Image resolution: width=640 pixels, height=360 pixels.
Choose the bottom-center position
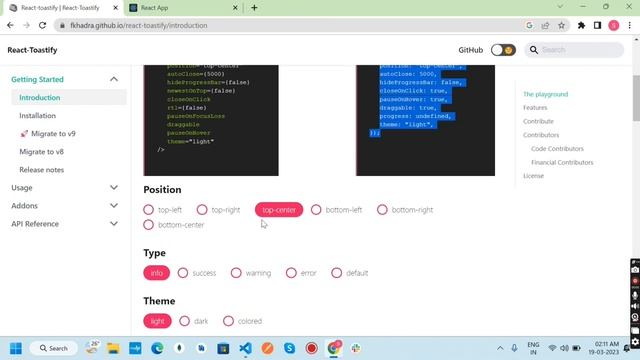[x=149, y=225]
